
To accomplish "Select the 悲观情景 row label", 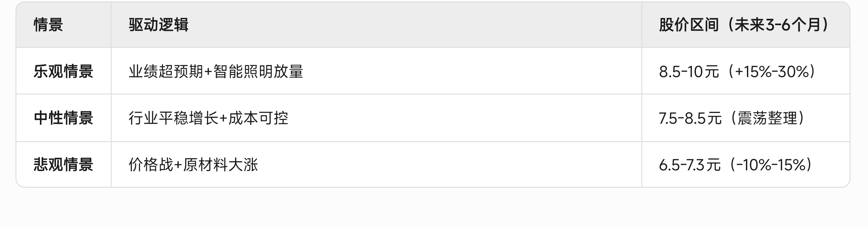I will tap(63, 165).
